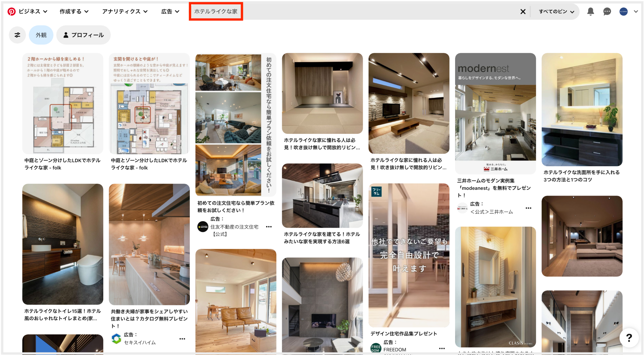Open the lit bathroom vanity mirror pin

[x=582, y=109]
